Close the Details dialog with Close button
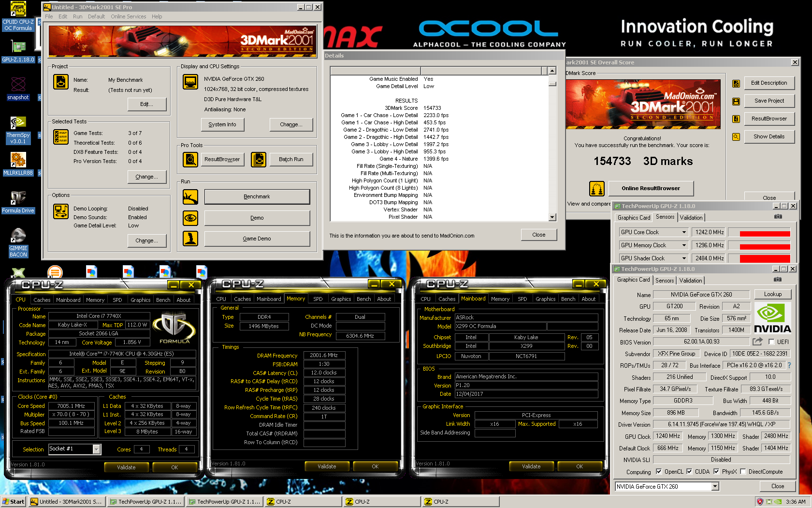The image size is (812, 508). click(x=538, y=235)
